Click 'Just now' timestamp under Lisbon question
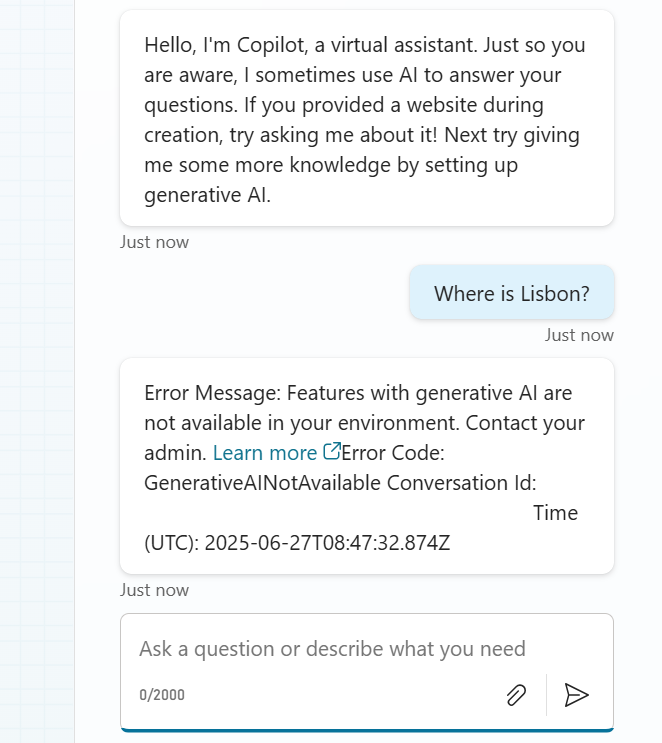Viewport: 662px width, 743px height. [579, 335]
